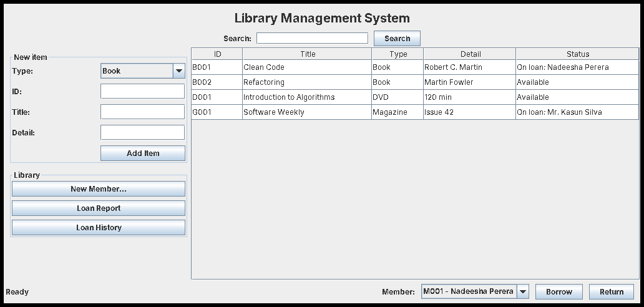Show the Loan History
This screenshot has height=307, width=644.
pyautogui.click(x=99, y=228)
